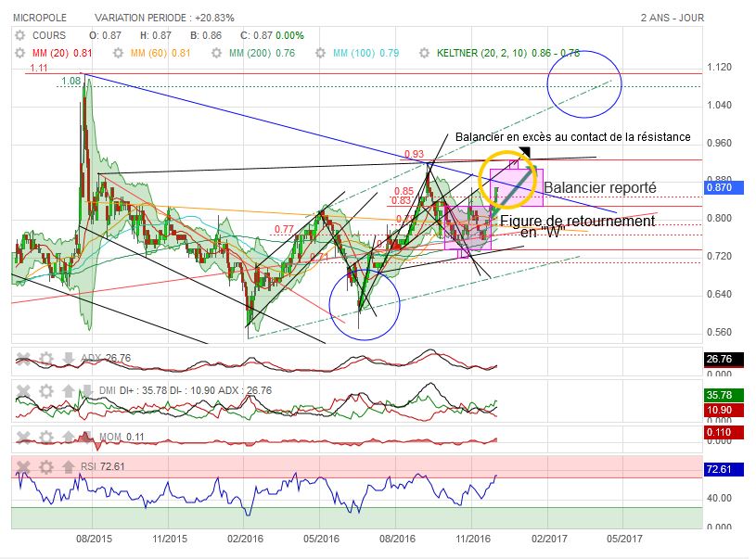Image resolution: width=756 pixels, height=559 pixels.
Task: Move the DMI panel down
Action: click(87, 391)
